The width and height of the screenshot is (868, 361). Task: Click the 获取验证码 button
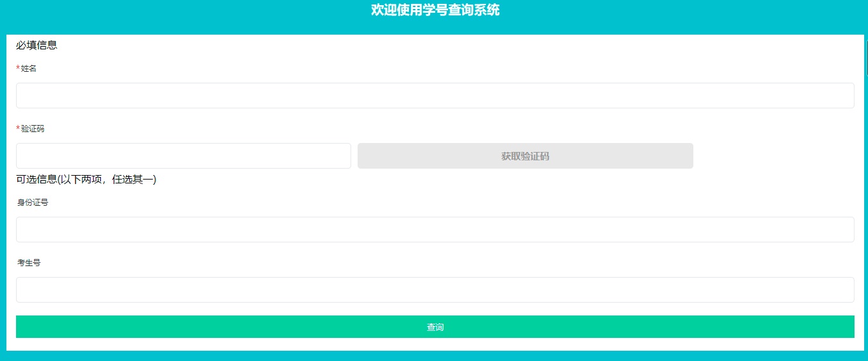coord(525,156)
